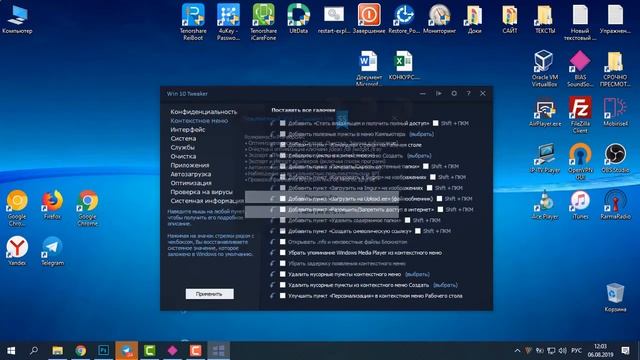Toggle Shift+ПКМ box for «Создать символическую ссылку»
This screenshot has height=360, width=640.
click(418, 231)
